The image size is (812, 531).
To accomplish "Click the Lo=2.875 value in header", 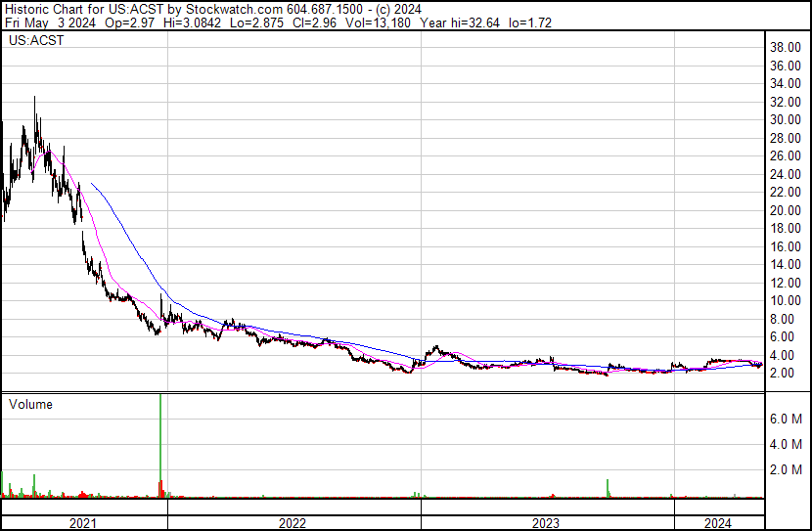I will coord(256,22).
